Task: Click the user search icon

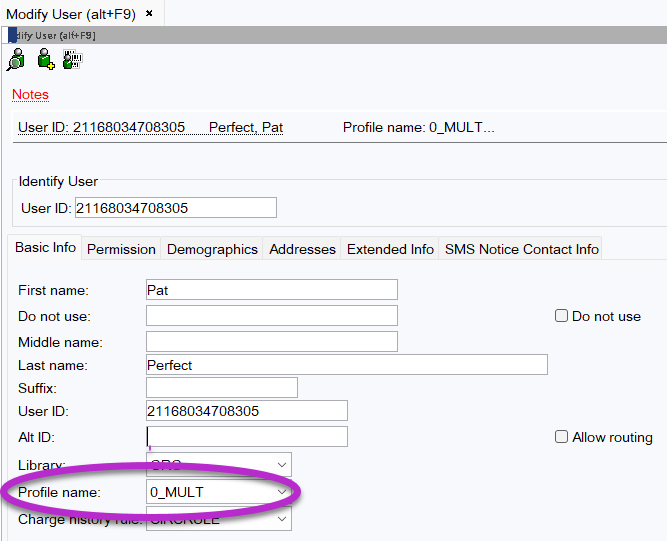Action: (16, 61)
